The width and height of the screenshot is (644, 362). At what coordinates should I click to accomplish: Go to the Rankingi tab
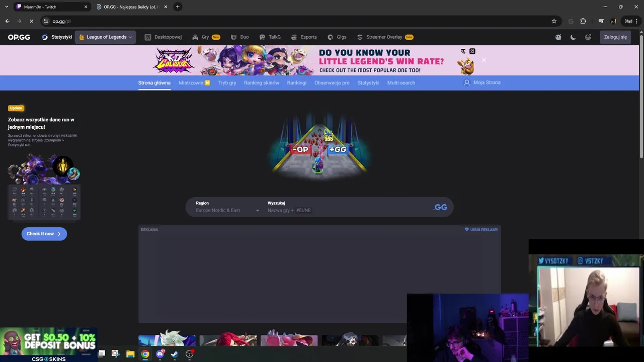pos(297,83)
